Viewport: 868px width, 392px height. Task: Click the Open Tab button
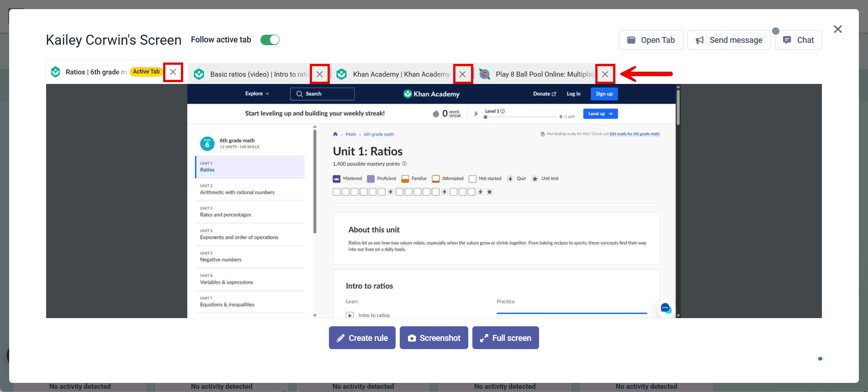pyautogui.click(x=651, y=40)
